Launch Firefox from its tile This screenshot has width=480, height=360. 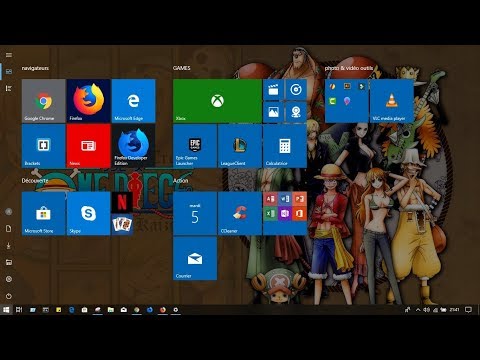pyautogui.click(x=89, y=101)
